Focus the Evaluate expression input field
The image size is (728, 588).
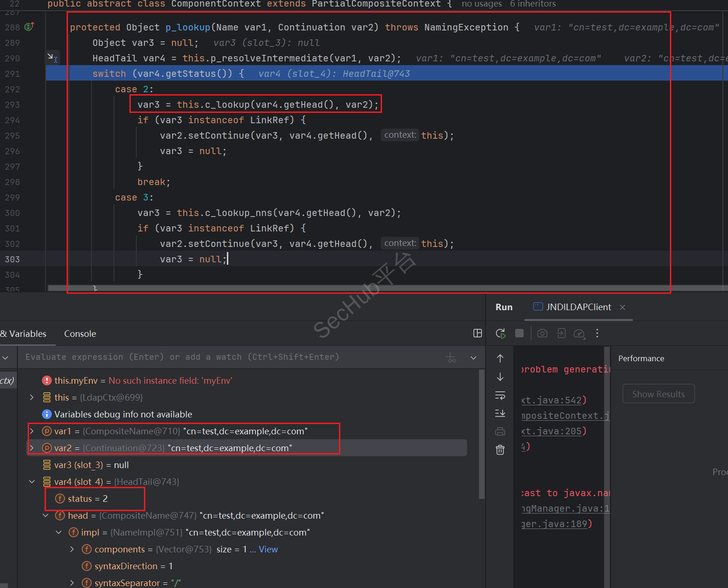[225, 357]
